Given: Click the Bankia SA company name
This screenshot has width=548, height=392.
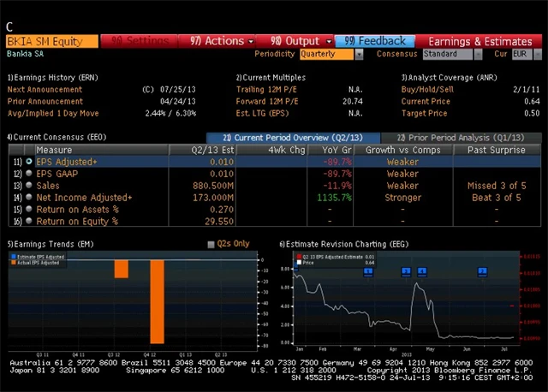Looking at the screenshot, I should (25, 54).
